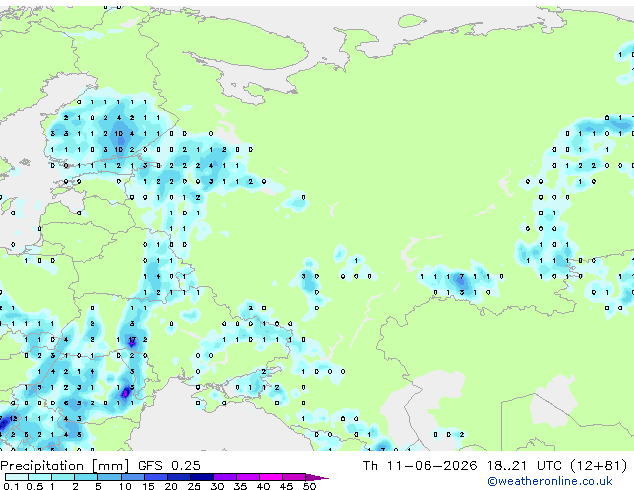The height and width of the screenshot is (490, 634).
Task: Click the "(12+81)" forecast run label
Action: click(x=599, y=466)
